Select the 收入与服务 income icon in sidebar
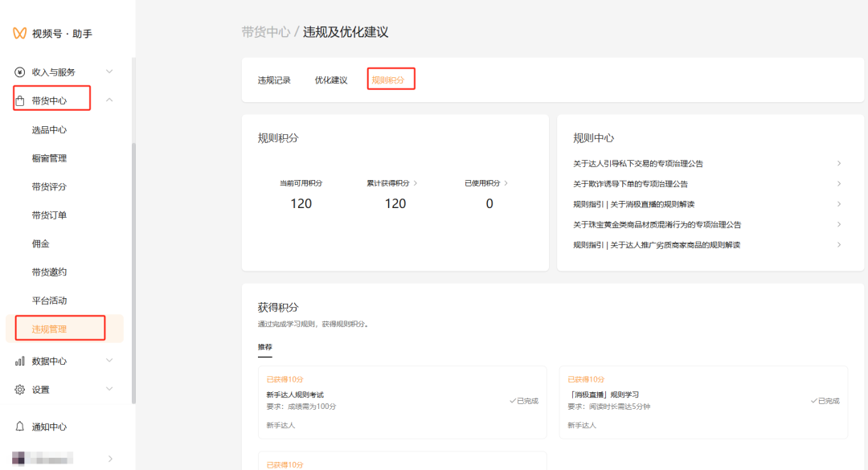The height and width of the screenshot is (470, 868). pyautogui.click(x=18, y=71)
